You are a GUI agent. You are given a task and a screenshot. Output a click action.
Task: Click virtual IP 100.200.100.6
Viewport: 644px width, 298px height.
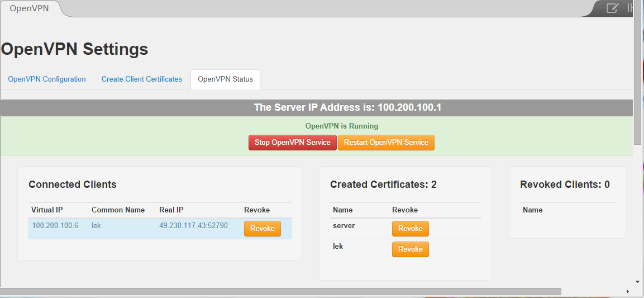pyautogui.click(x=55, y=226)
